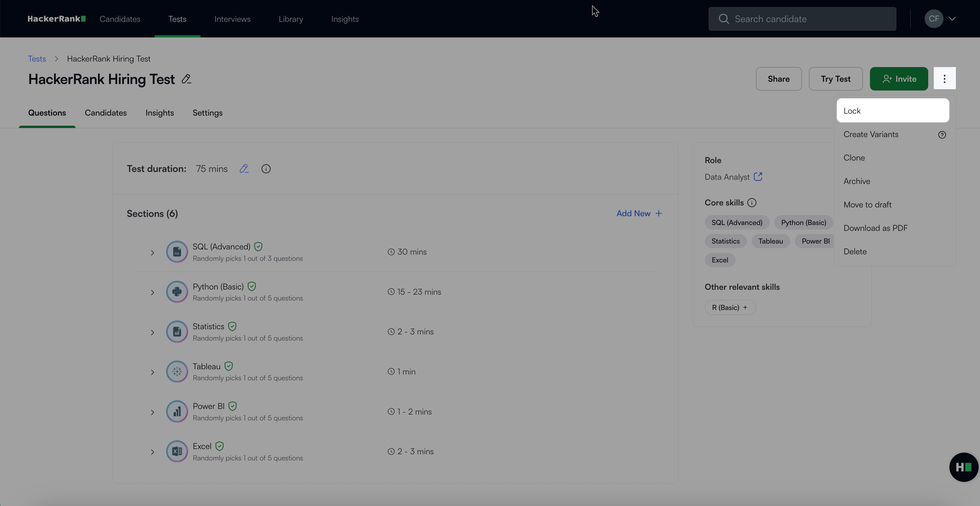
Task: Open Data Analyst role external link icon
Action: point(758,176)
